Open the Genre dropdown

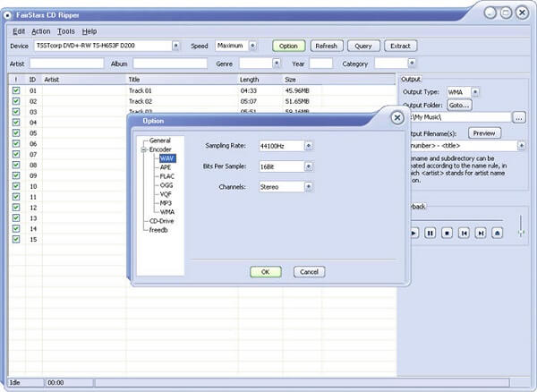coord(277,64)
